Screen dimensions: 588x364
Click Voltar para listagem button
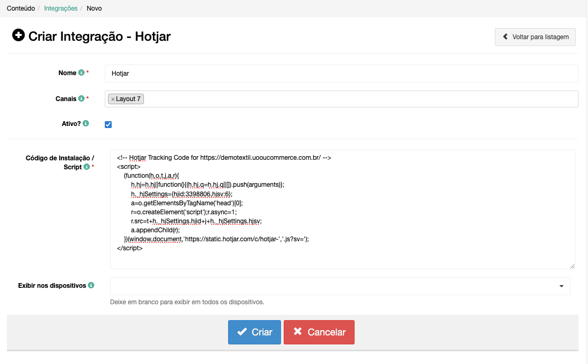tap(535, 37)
